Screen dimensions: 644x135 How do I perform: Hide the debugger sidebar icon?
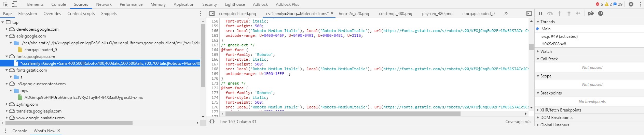[529, 13]
